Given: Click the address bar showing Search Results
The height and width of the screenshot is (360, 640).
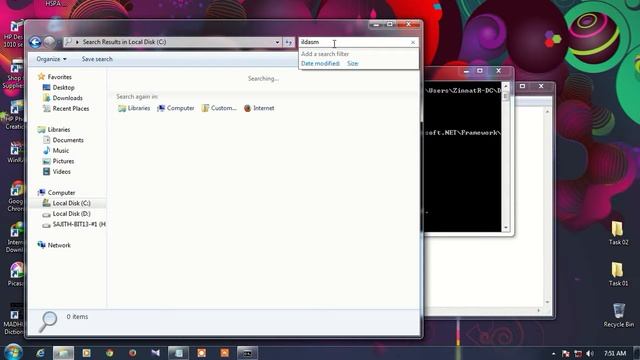Looking at the screenshot, I should coord(172,42).
